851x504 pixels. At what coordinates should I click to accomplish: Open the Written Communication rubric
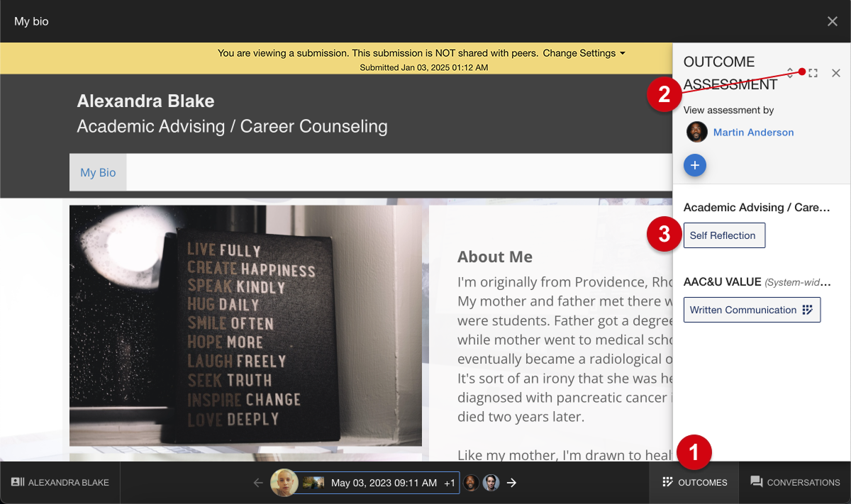click(752, 310)
